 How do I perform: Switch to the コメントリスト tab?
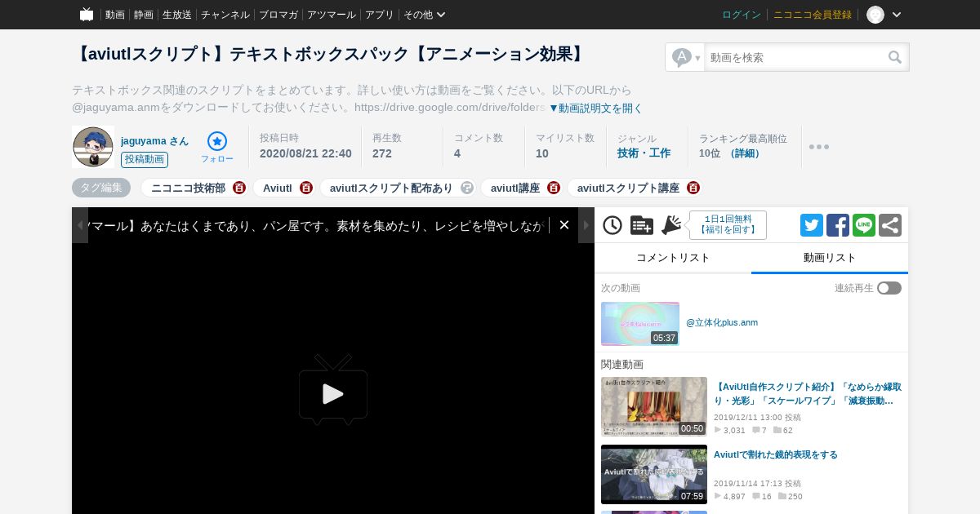673,258
